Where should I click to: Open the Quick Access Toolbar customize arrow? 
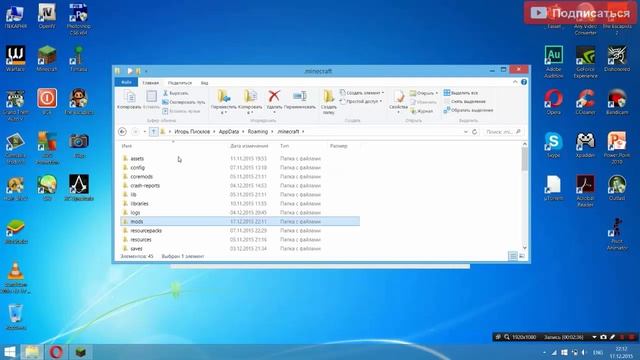146,71
